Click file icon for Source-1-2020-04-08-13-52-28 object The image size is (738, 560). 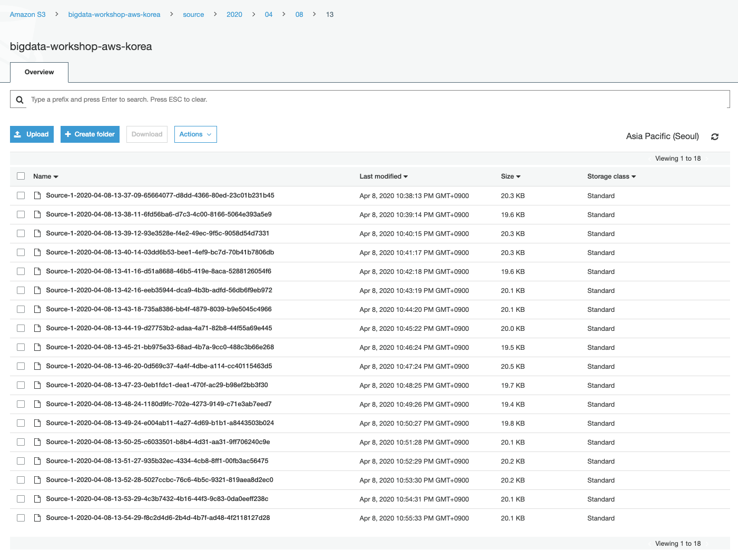tap(37, 480)
